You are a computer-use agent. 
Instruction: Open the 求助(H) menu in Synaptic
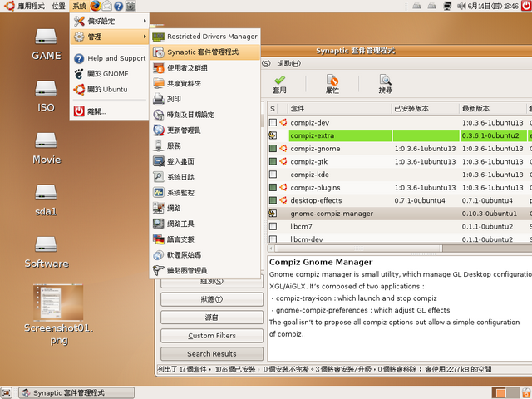[x=288, y=63]
